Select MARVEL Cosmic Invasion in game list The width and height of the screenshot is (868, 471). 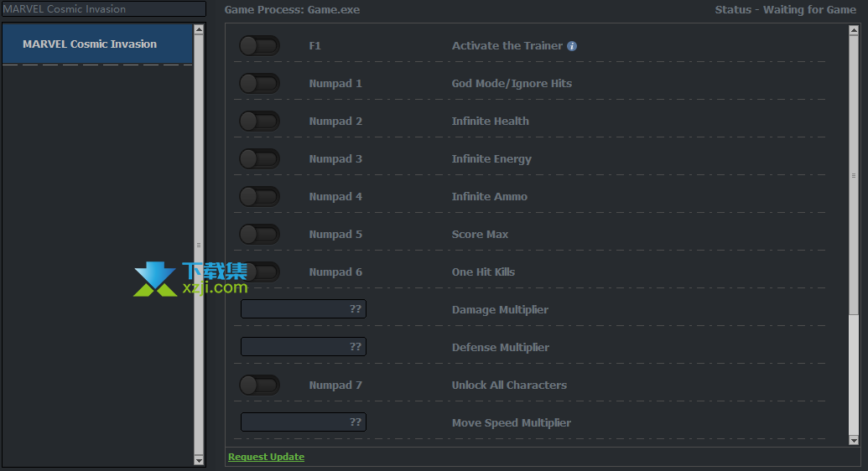97,44
